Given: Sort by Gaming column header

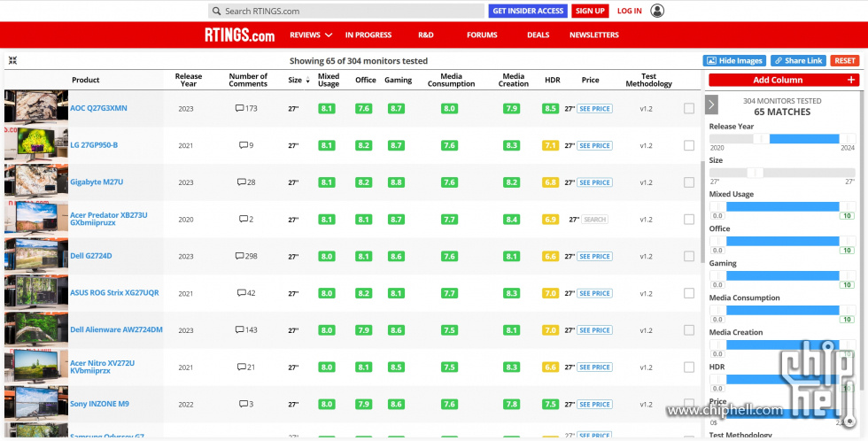Looking at the screenshot, I should pos(398,81).
